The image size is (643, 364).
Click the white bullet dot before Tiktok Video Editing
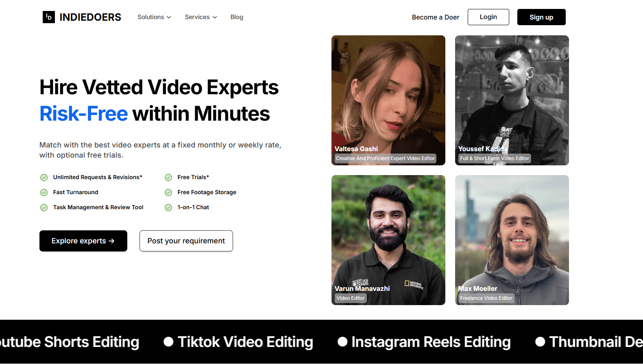(x=168, y=342)
